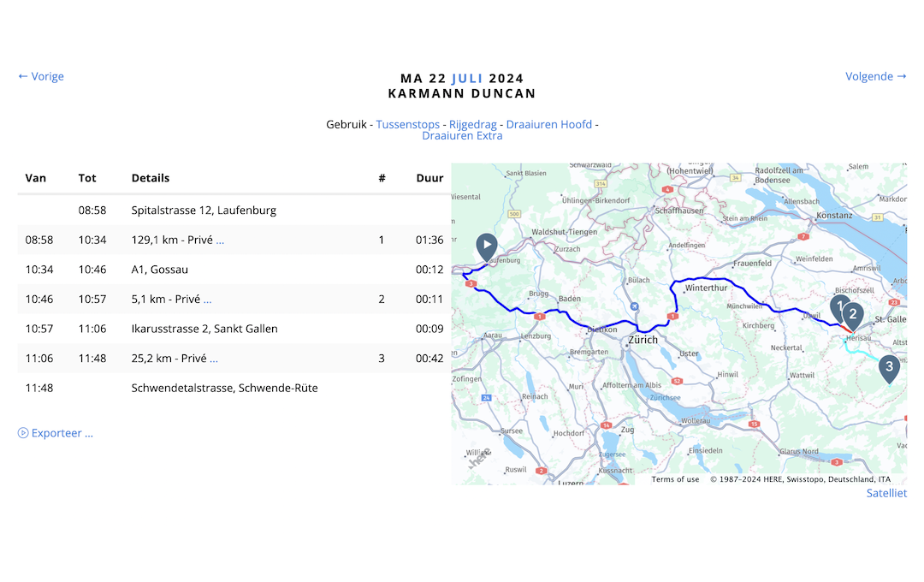Switch to the Tussenstops view
This screenshot has width=924, height=582.
click(x=408, y=124)
